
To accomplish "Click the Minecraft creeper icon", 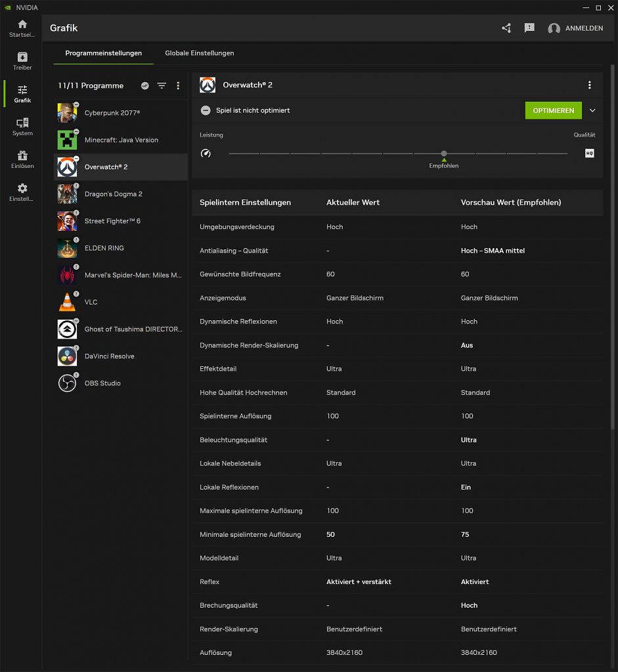I will pos(68,140).
